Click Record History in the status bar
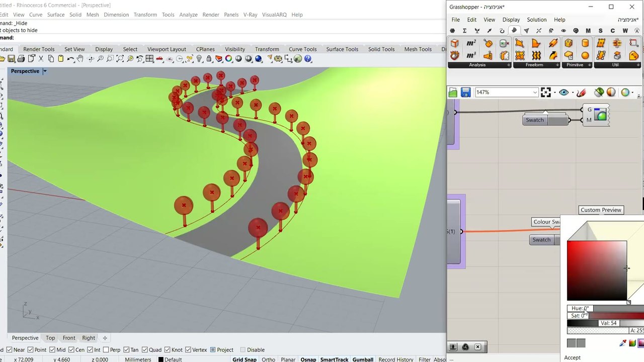 click(396, 359)
